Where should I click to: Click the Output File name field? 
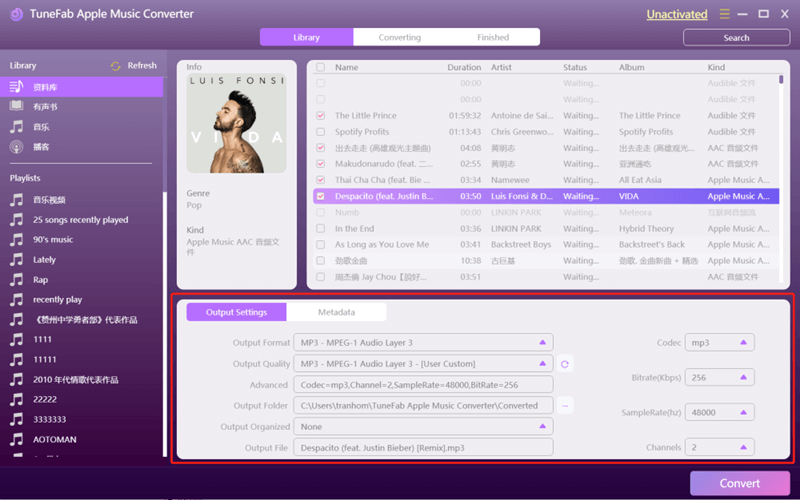pos(424,448)
